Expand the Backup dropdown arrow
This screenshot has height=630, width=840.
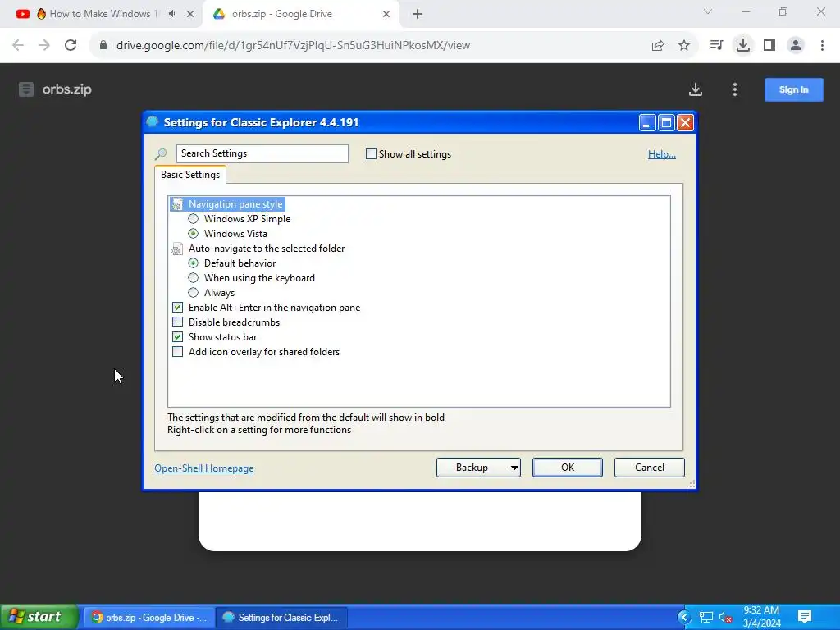pos(514,468)
